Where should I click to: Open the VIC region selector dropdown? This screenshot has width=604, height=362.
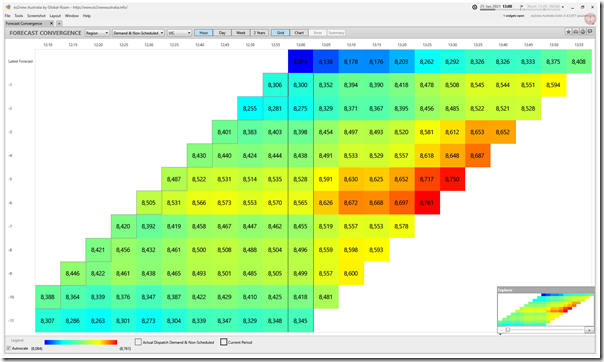tap(179, 33)
